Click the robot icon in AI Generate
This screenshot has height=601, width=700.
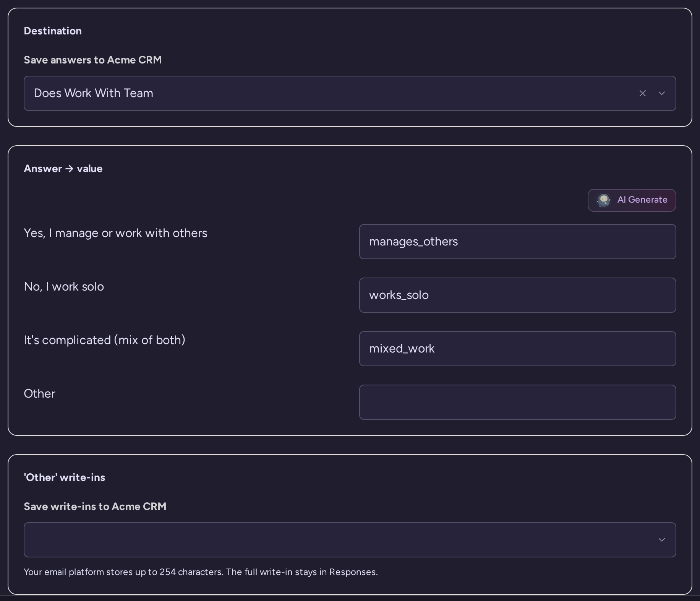tap(603, 200)
